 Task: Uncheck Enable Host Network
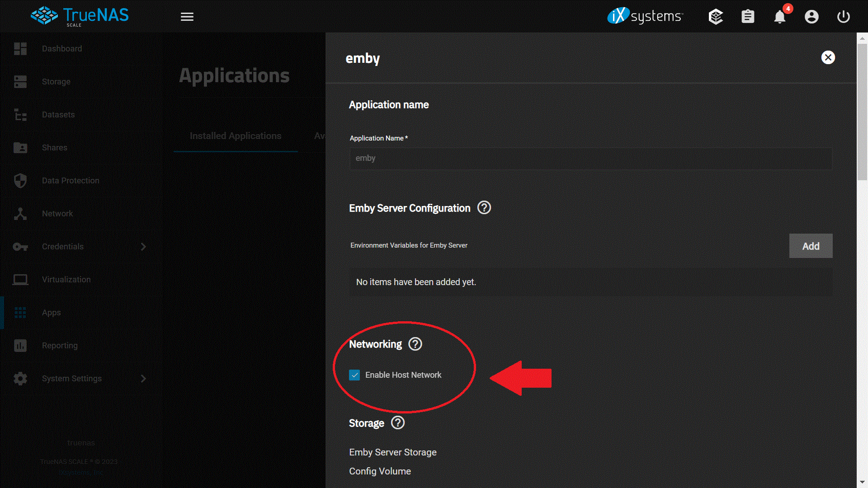(x=354, y=375)
